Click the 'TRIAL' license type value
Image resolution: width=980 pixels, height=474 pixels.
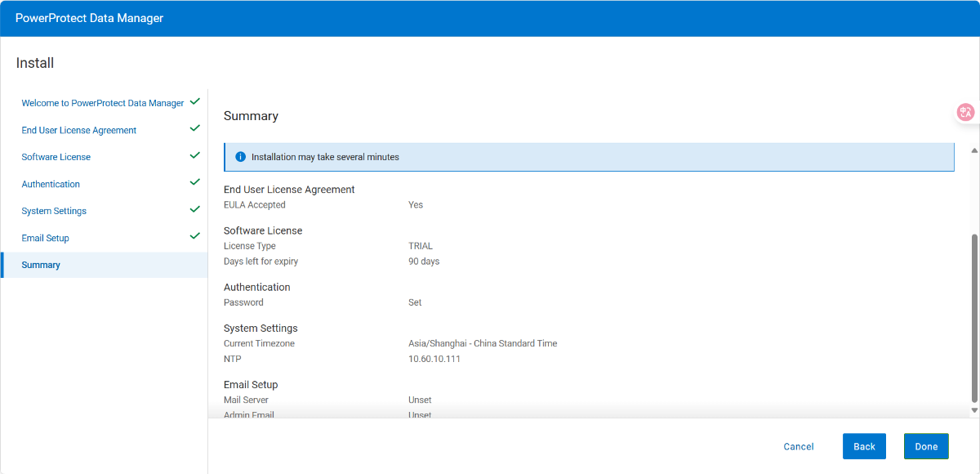click(421, 246)
